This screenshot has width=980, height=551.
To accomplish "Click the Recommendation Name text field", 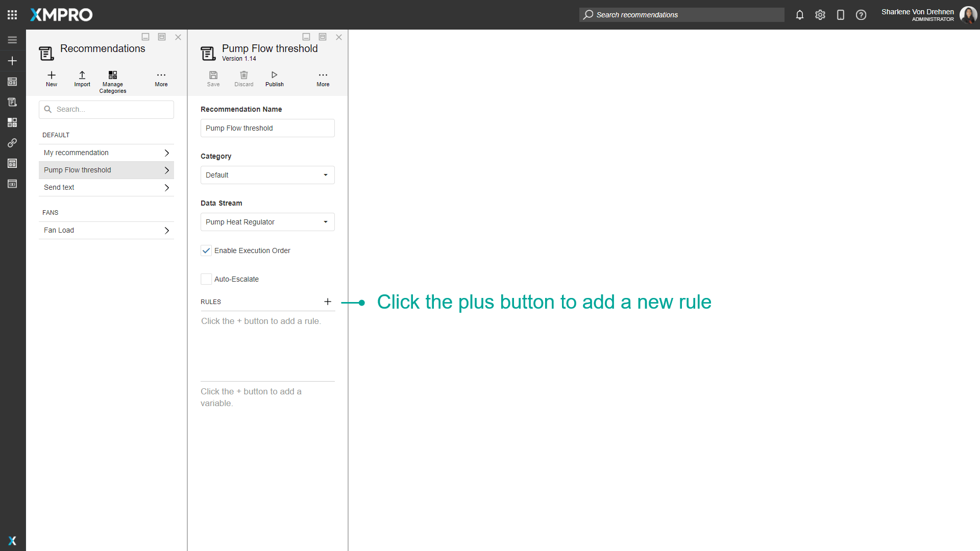I will (267, 128).
